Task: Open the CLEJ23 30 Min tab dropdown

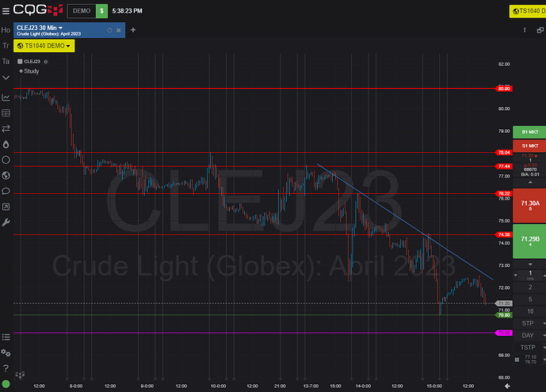Action: click(x=60, y=28)
